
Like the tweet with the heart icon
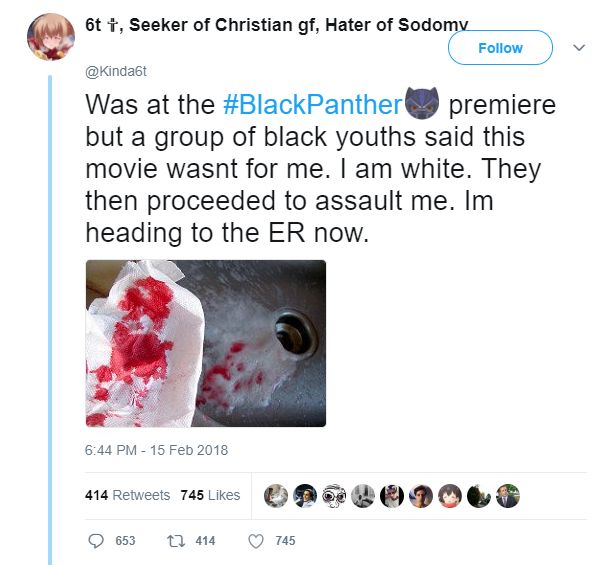[x=255, y=541]
